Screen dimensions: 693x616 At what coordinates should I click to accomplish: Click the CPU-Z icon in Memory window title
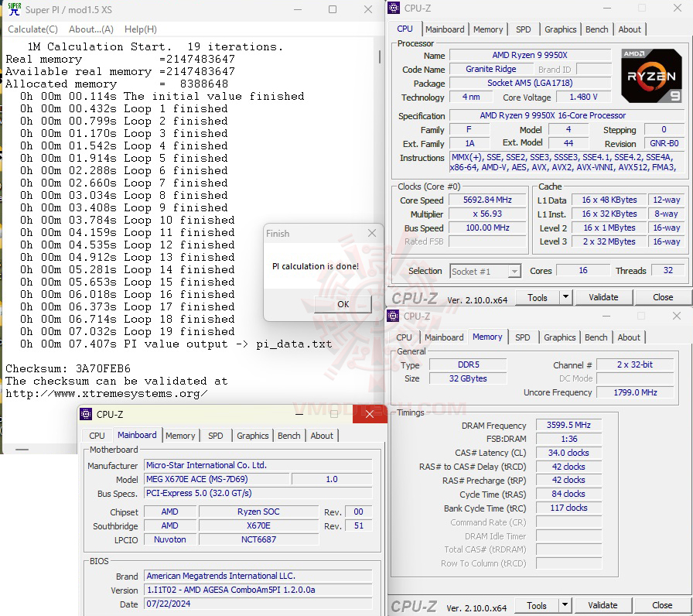point(393,317)
